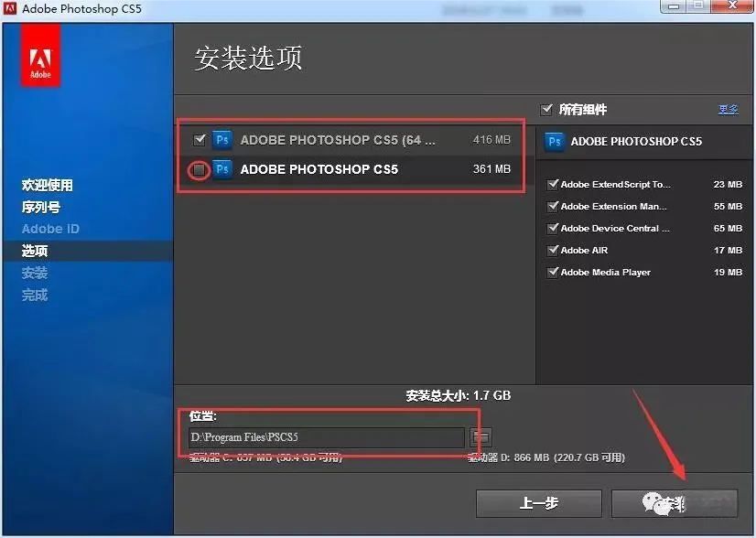Click the 23 MB size value

point(728,184)
